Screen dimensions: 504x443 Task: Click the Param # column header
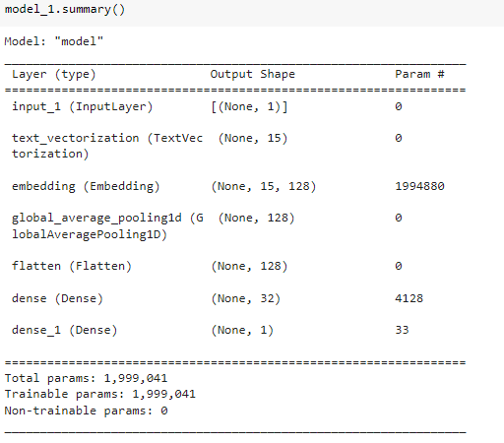tap(419, 74)
